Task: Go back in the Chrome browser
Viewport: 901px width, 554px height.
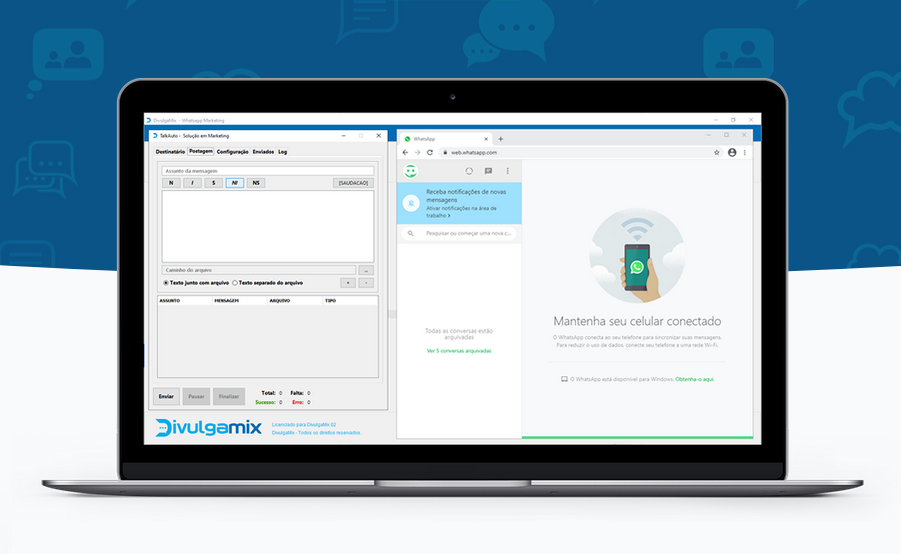Action: point(405,152)
